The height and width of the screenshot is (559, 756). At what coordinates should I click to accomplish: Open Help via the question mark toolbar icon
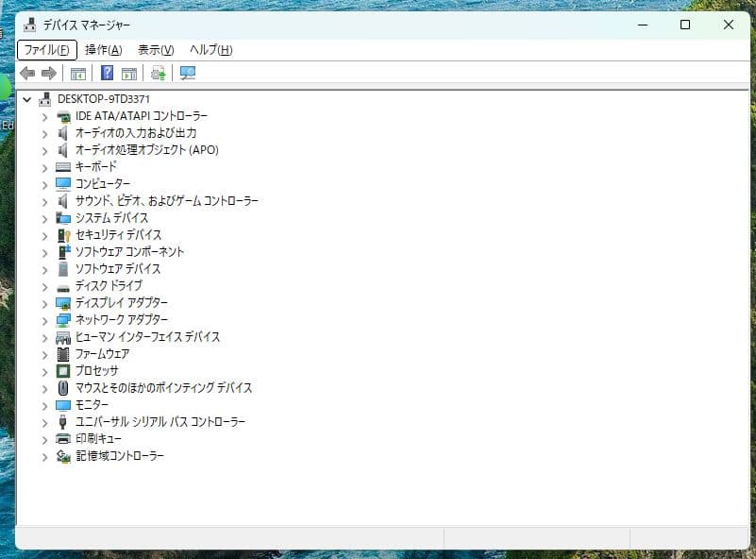[x=109, y=73]
